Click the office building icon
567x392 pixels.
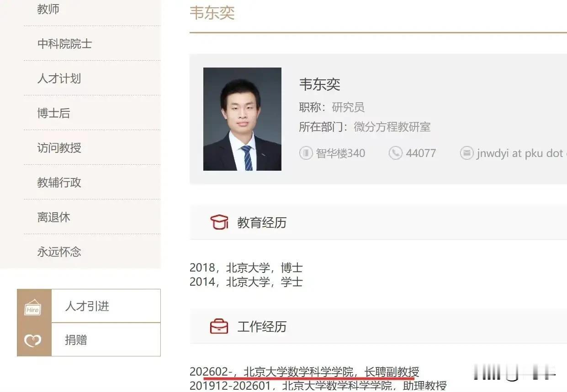point(306,153)
